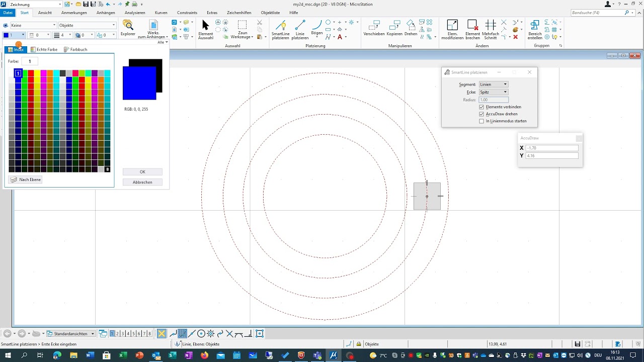Open the Segment Linien dropdown

493,84
